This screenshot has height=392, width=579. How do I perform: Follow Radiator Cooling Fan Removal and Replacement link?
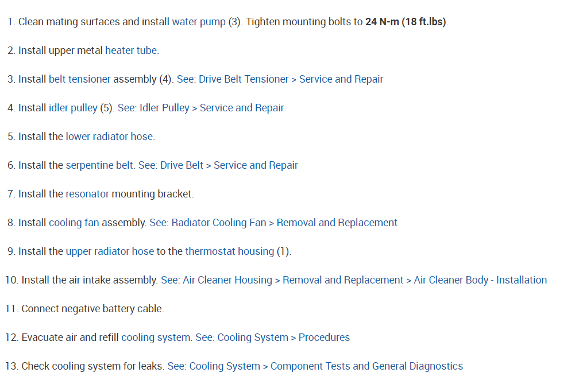(273, 223)
